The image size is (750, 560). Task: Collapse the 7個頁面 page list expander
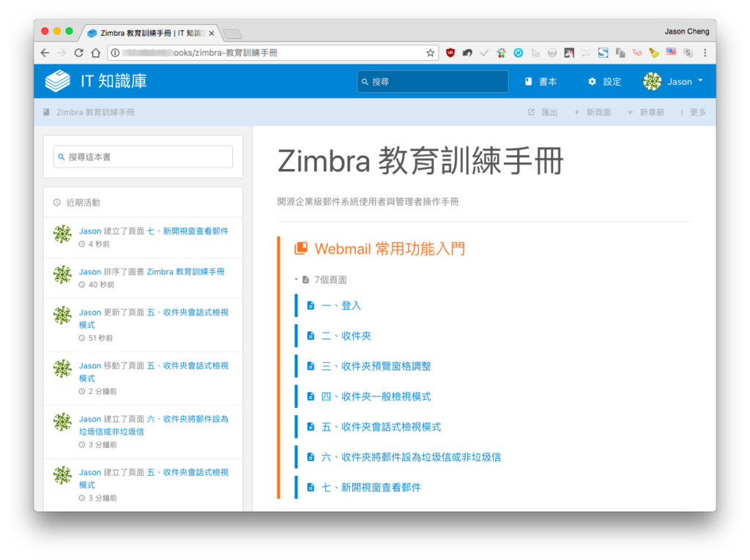(x=321, y=280)
